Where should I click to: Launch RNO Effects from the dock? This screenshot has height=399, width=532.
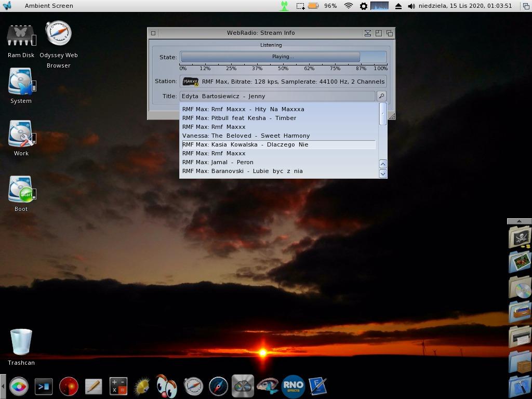tap(293, 386)
